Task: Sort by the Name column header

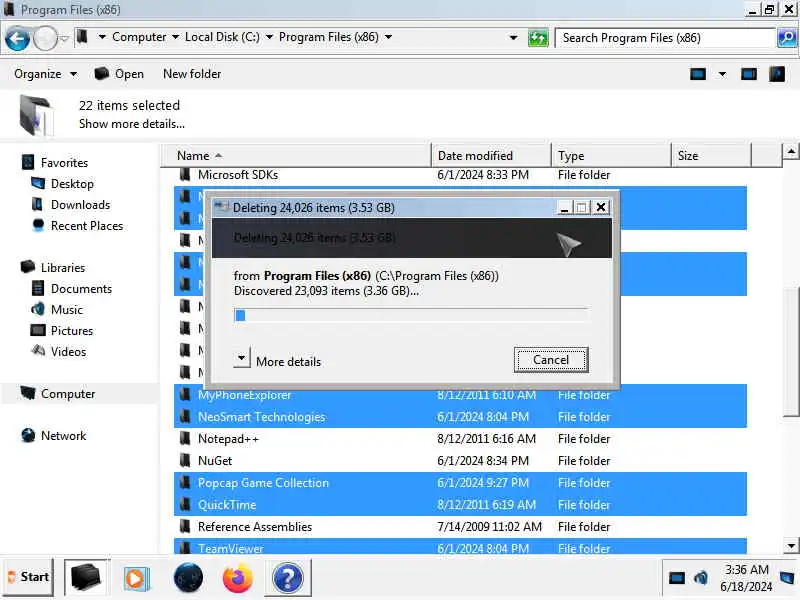Action: [296, 156]
